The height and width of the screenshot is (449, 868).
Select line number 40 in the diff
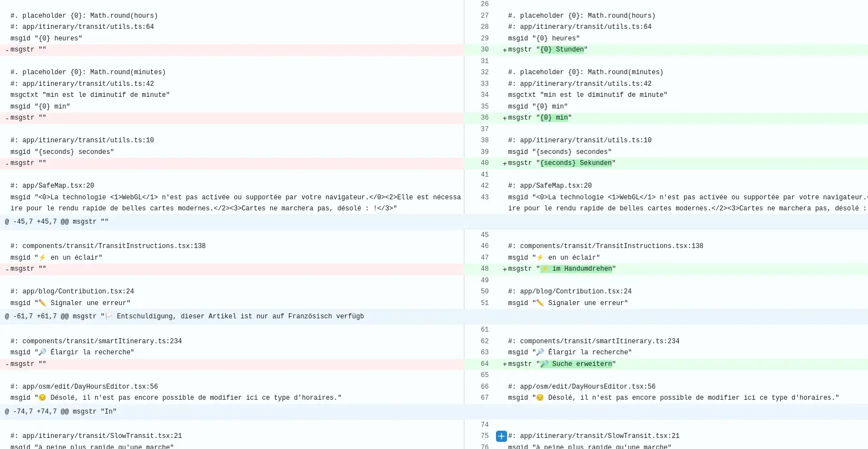click(484, 163)
